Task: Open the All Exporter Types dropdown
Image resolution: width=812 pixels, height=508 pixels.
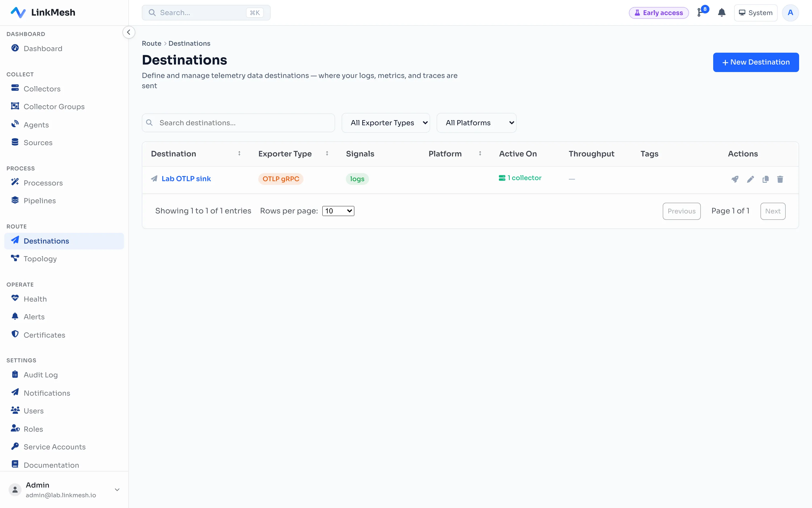Action: [x=386, y=123]
